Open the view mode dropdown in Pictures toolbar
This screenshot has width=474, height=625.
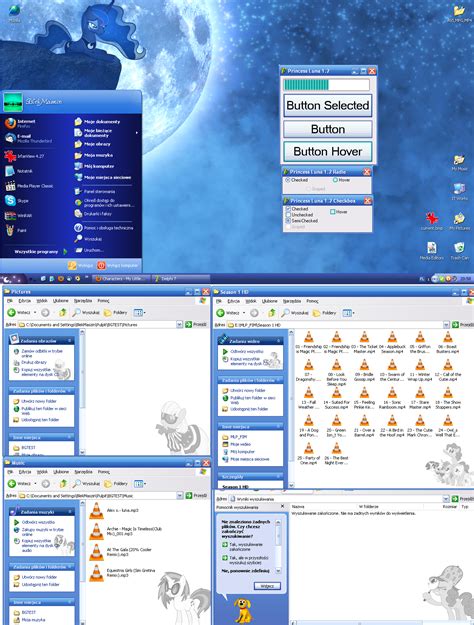[x=139, y=312]
